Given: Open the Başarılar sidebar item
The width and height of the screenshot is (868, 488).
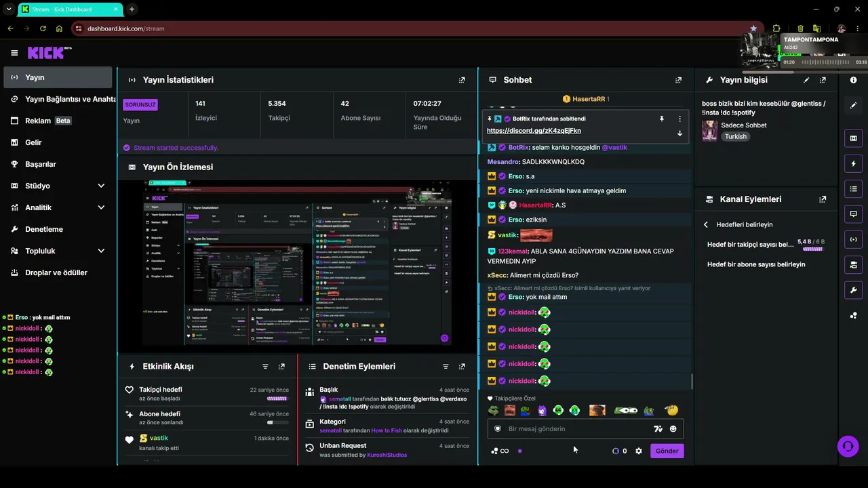Looking at the screenshot, I should point(58,164).
